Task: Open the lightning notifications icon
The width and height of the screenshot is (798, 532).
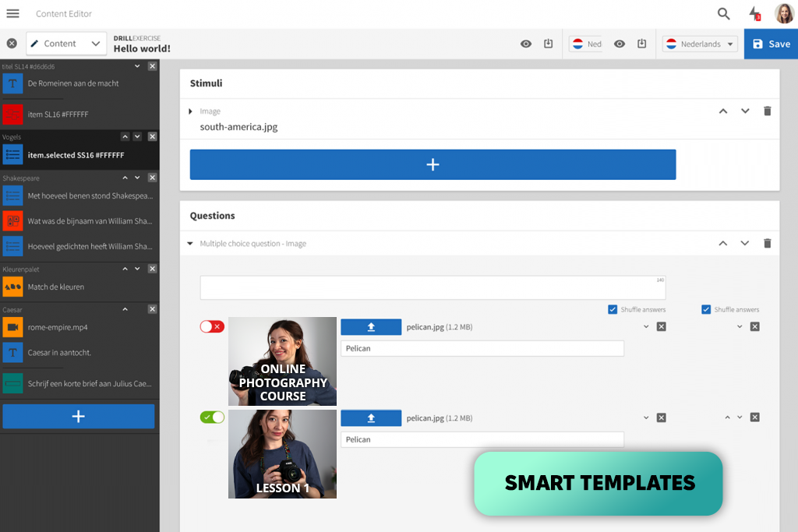Action: tap(754, 14)
